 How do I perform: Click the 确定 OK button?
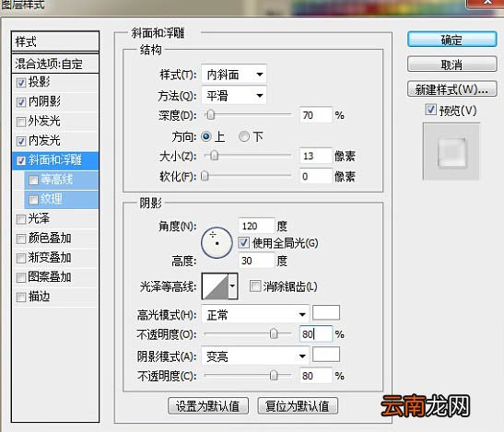[451, 40]
